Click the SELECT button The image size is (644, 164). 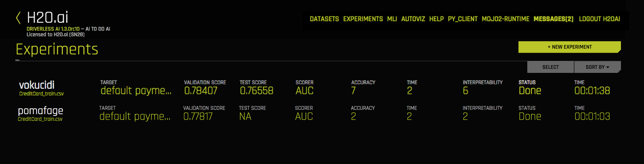click(x=550, y=67)
